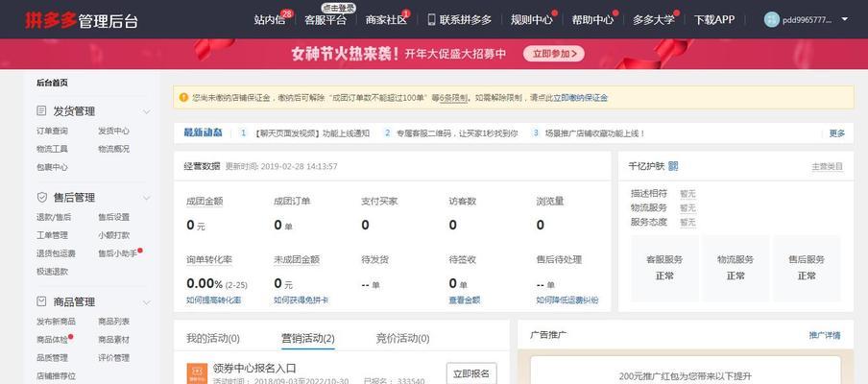Open 发货中心 in sidebar
Image resolution: width=868 pixels, height=384 pixels.
click(x=114, y=132)
